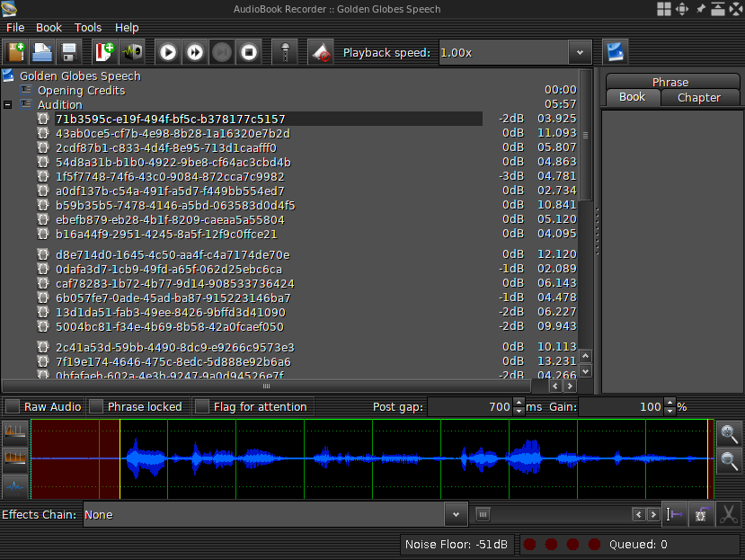Add a new chapter via toolbar icon

point(104,52)
